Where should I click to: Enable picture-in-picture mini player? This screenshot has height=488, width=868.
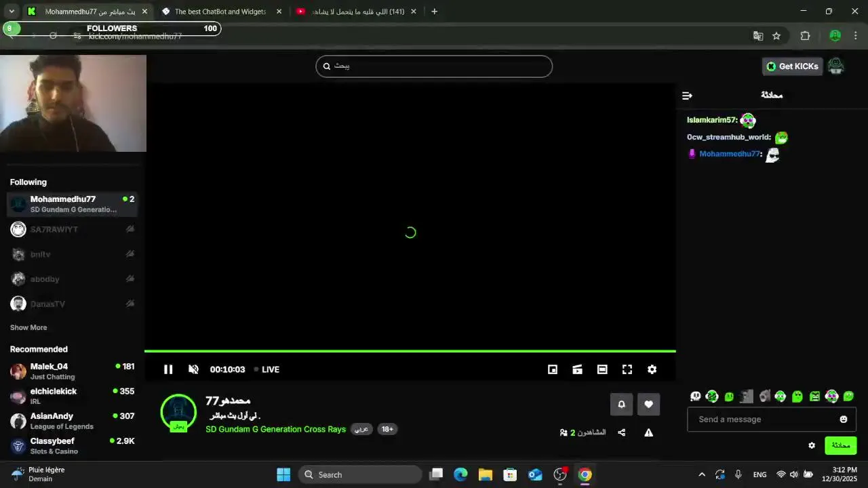tap(553, 369)
